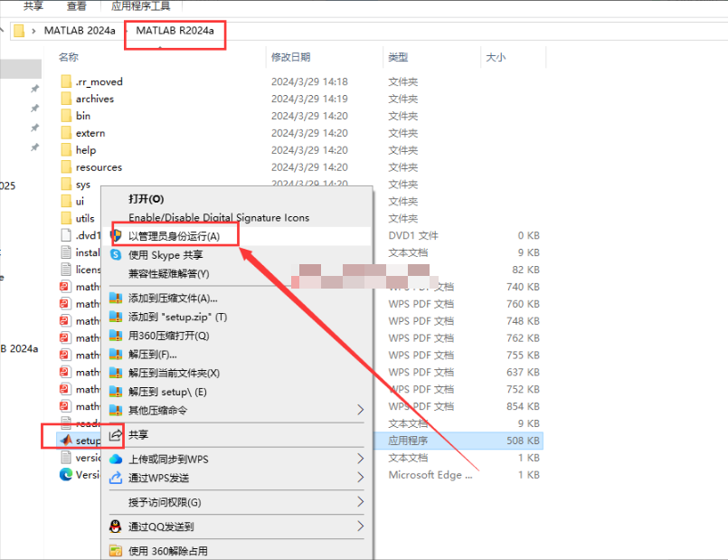Click the zip icon beside 解压到 setup\ (E)
The width and height of the screenshot is (728, 560).
tap(116, 392)
